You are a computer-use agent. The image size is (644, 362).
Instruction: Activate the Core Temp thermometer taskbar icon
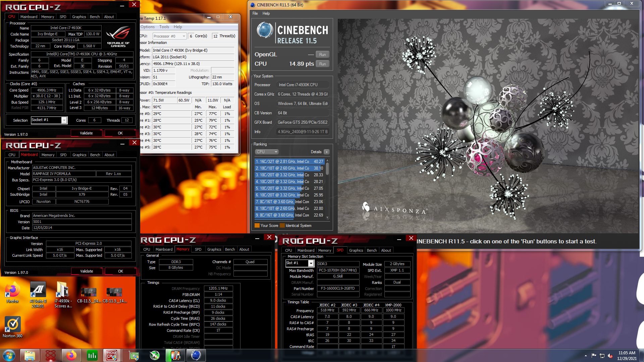tap(175, 355)
